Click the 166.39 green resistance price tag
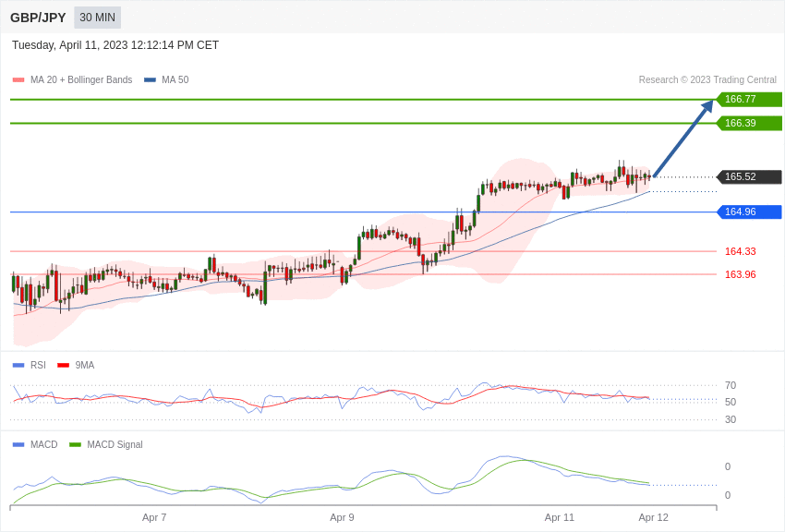Image resolution: width=785 pixels, height=532 pixels. (749, 123)
